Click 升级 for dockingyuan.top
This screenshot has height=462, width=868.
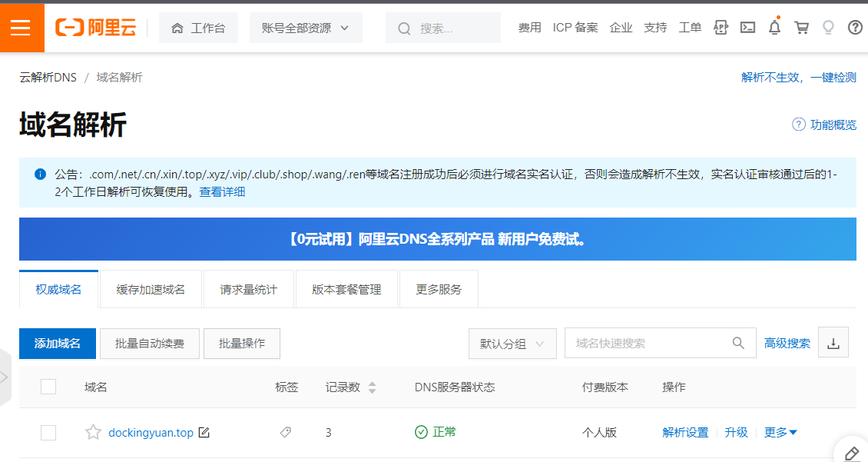736,432
